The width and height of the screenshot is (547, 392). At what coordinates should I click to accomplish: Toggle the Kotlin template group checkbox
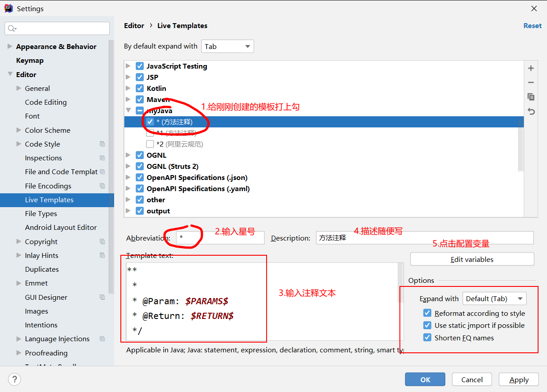pos(140,88)
